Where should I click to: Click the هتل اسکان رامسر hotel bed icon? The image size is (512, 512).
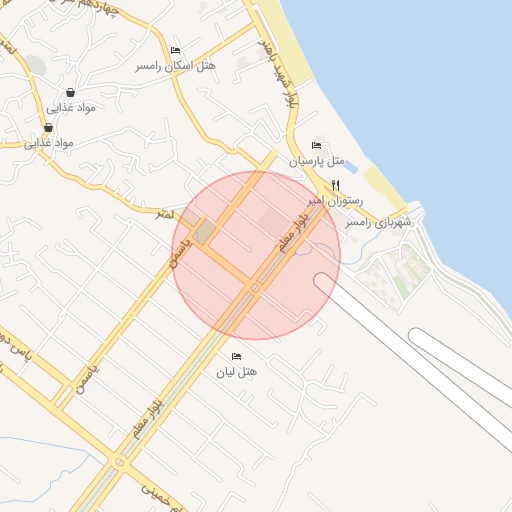[175, 51]
